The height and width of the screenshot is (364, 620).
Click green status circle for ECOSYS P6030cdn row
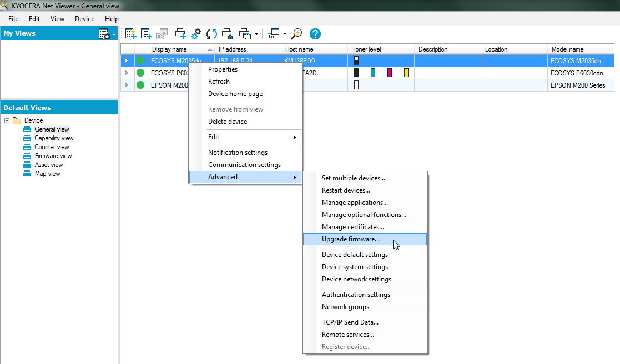click(x=140, y=73)
